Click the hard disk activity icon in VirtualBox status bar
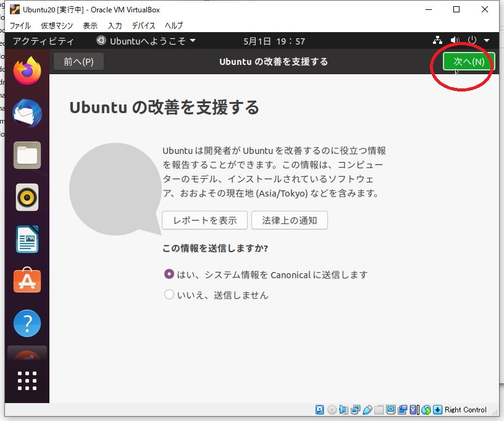The height and width of the screenshot is (421, 504). [x=319, y=409]
